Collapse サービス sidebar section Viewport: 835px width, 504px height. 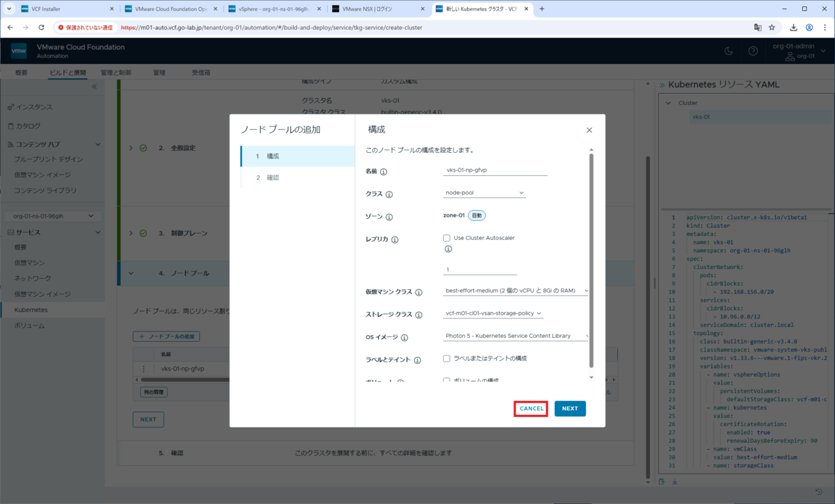coord(98,231)
